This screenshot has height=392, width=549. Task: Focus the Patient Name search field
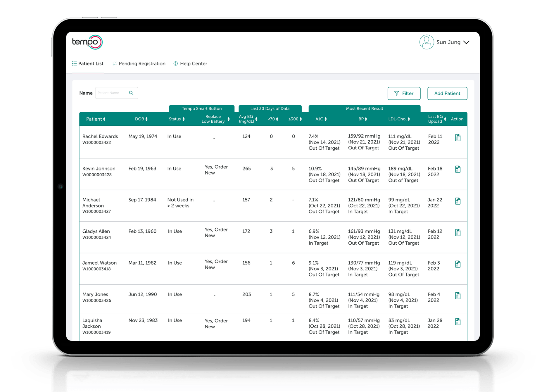click(x=116, y=93)
